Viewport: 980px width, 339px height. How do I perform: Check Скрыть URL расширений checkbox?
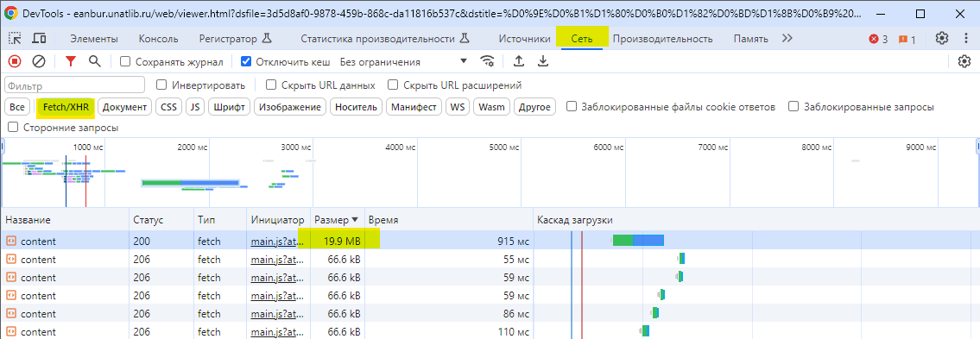pos(393,85)
